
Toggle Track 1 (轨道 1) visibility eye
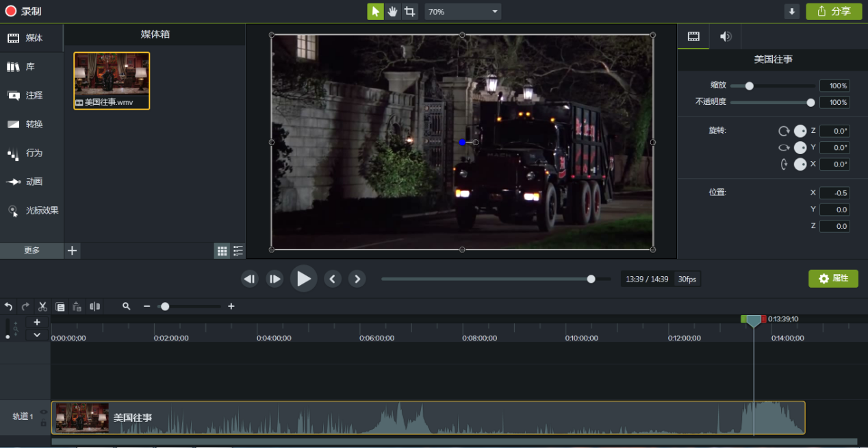pos(44,412)
